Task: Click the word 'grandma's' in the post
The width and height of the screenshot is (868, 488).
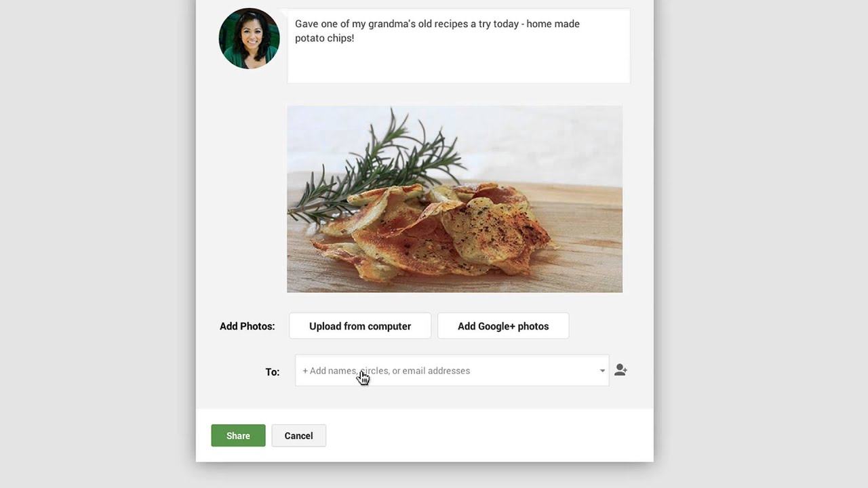Action: pyautogui.click(x=390, y=24)
